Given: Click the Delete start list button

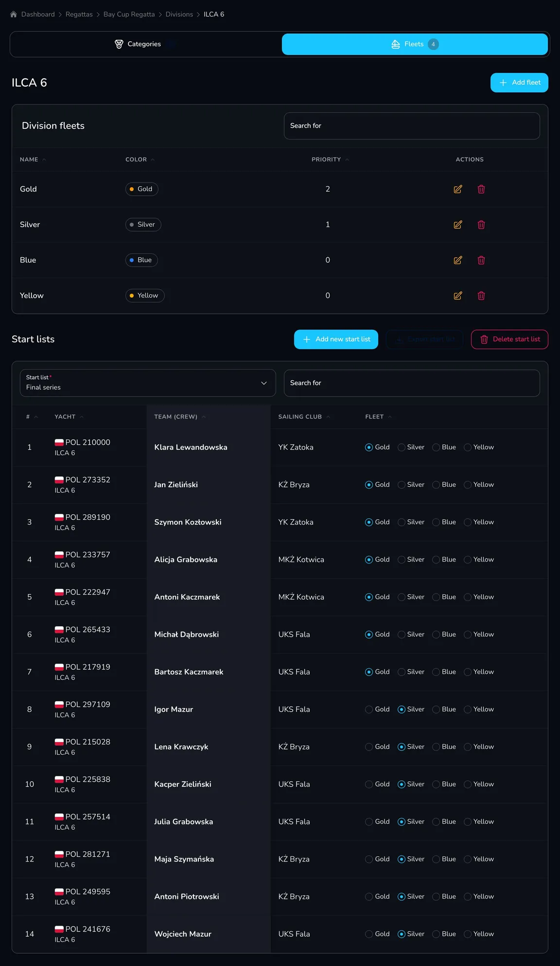Looking at the screenshot, I should point(509,339).
